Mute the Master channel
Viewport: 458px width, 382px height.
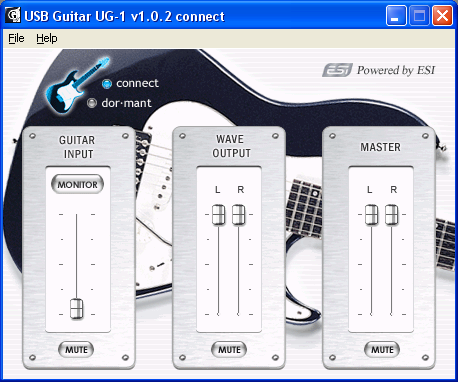382,350
